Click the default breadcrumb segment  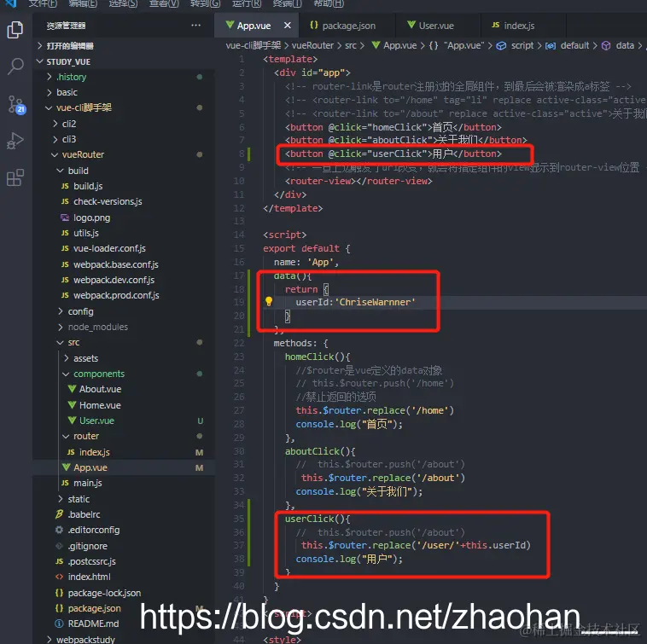pyautogui.click(x=574, y=45)
